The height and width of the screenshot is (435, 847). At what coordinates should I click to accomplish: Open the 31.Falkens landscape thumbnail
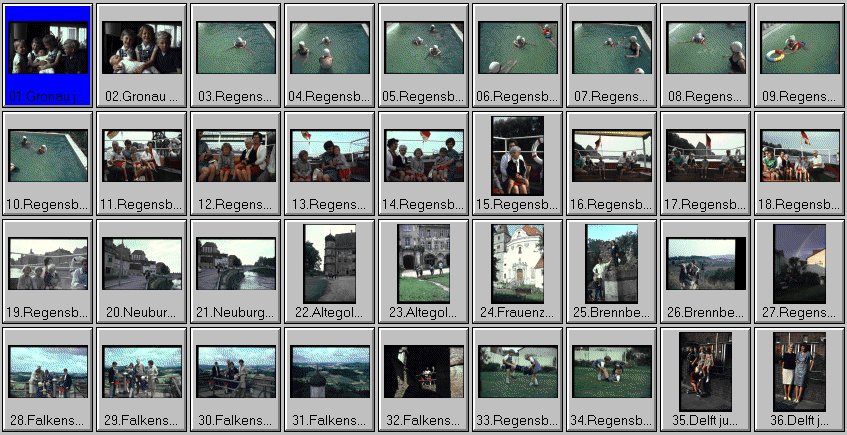330,372
